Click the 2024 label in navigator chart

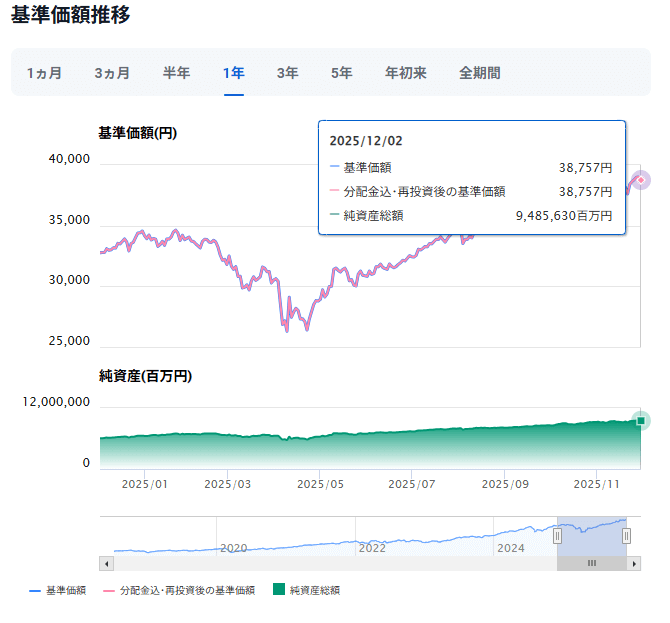point(511,548)
